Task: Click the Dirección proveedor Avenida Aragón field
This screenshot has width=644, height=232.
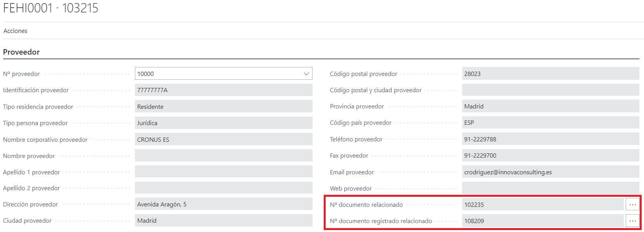Action: [x=223, y=204]
